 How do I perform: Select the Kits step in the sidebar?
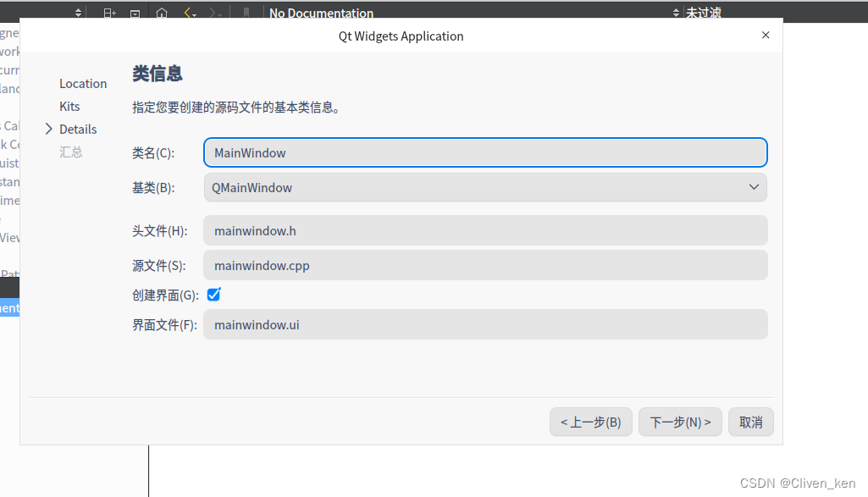coord(69,107)
